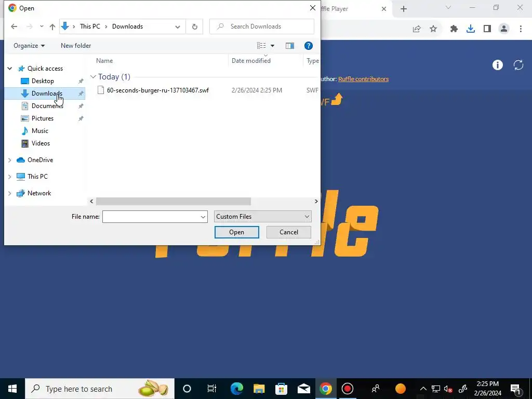Screen dimensions: 532x399
Task: Open Documents from the navigation pane
Action: tap(47, 106)
